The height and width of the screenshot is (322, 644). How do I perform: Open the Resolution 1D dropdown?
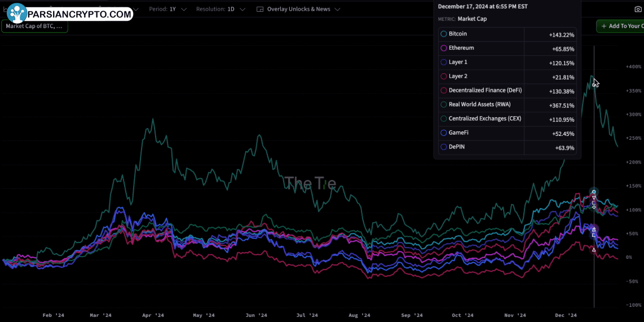(x=220, y=9)
